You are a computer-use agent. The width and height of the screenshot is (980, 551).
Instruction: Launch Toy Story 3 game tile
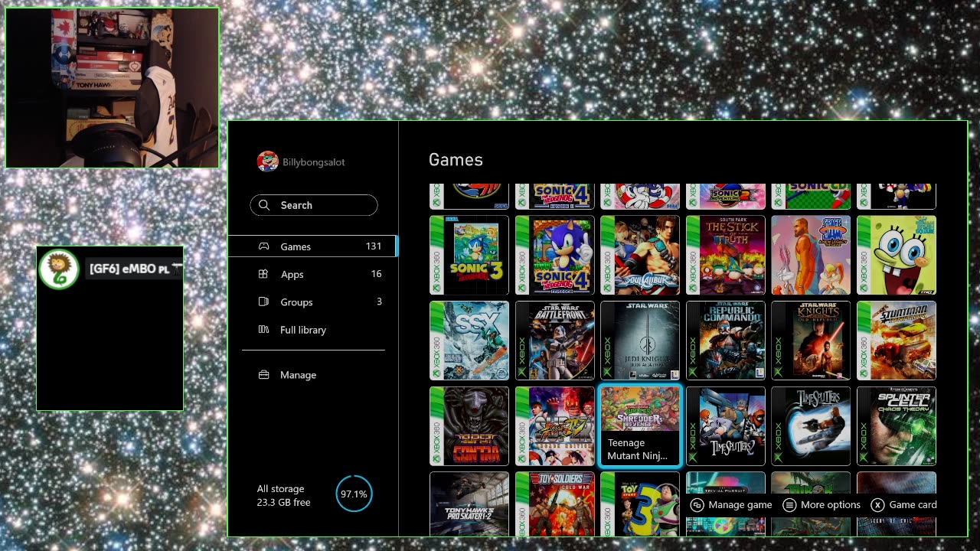pyautogui.click(x=640, y=504)
